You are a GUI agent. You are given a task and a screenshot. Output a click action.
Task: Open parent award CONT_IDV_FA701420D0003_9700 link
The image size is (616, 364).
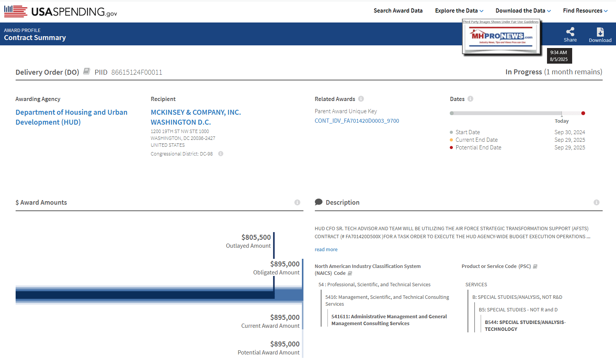pyautogui.click(x=357, y=121)
